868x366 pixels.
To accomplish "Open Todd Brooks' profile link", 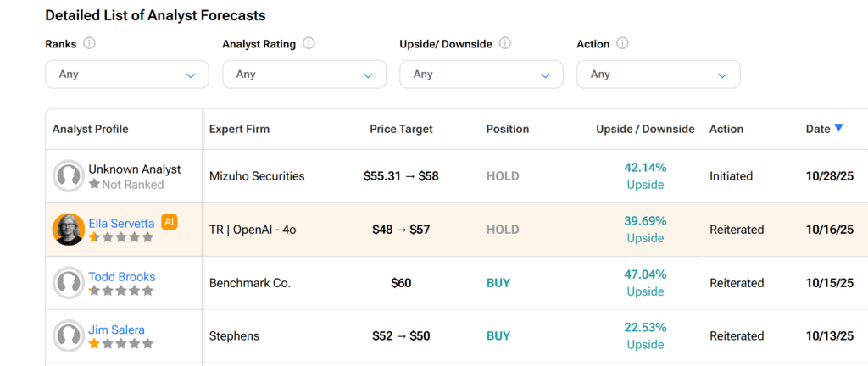I will [122, 277].
